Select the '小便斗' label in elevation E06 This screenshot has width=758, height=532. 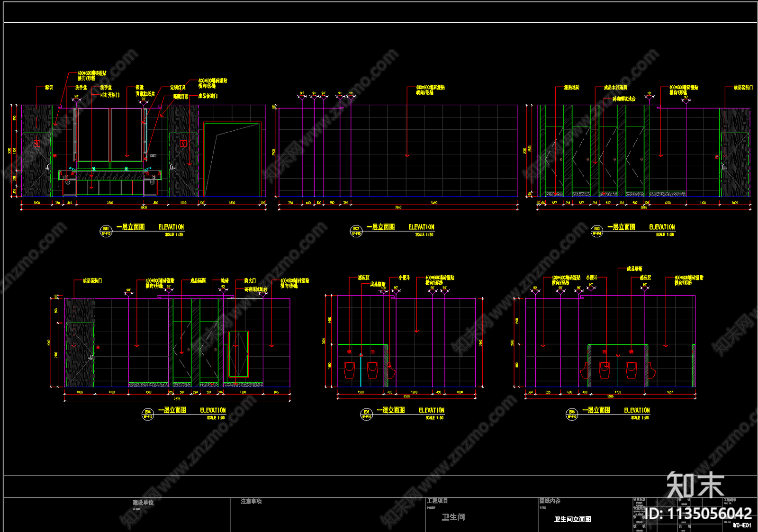point(592,278)
